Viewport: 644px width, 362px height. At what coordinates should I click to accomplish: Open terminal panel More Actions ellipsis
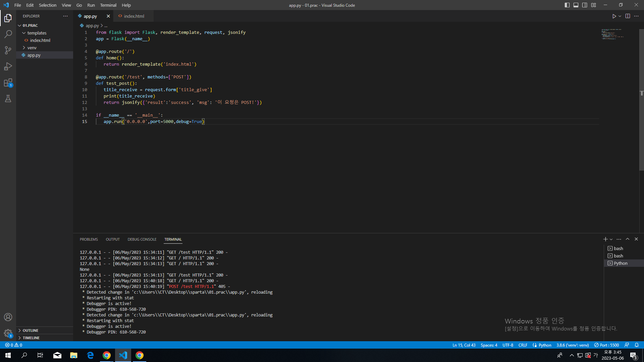coord(619,239)
